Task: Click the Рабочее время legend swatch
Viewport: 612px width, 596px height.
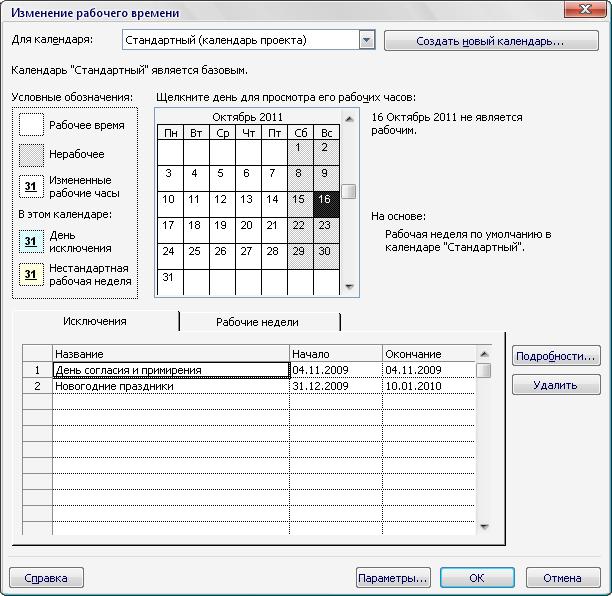Action: pos(32,125)
